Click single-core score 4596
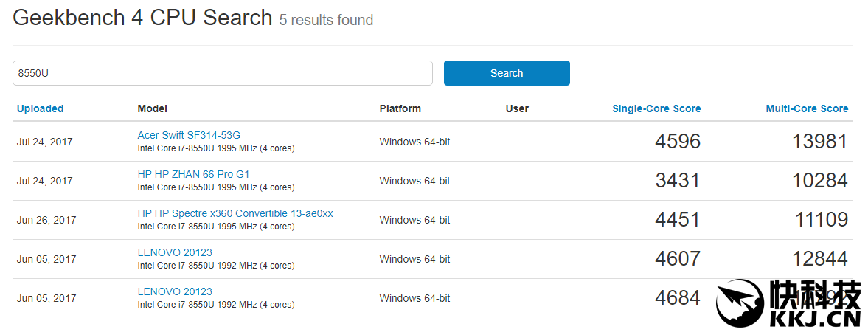Image resolution: width=868 pixels, height=335 pixels. pos(677,142)
